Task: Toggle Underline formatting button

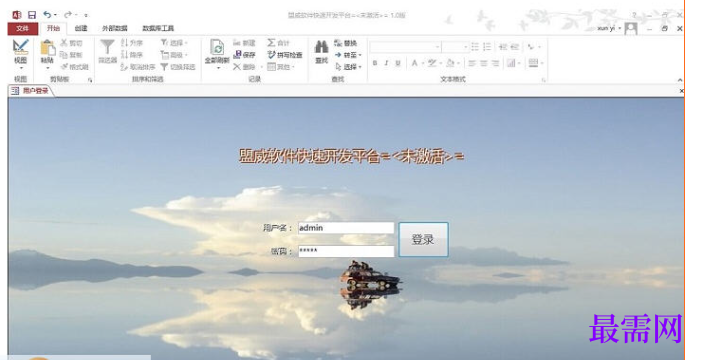Action: click(x=398, y=63)
